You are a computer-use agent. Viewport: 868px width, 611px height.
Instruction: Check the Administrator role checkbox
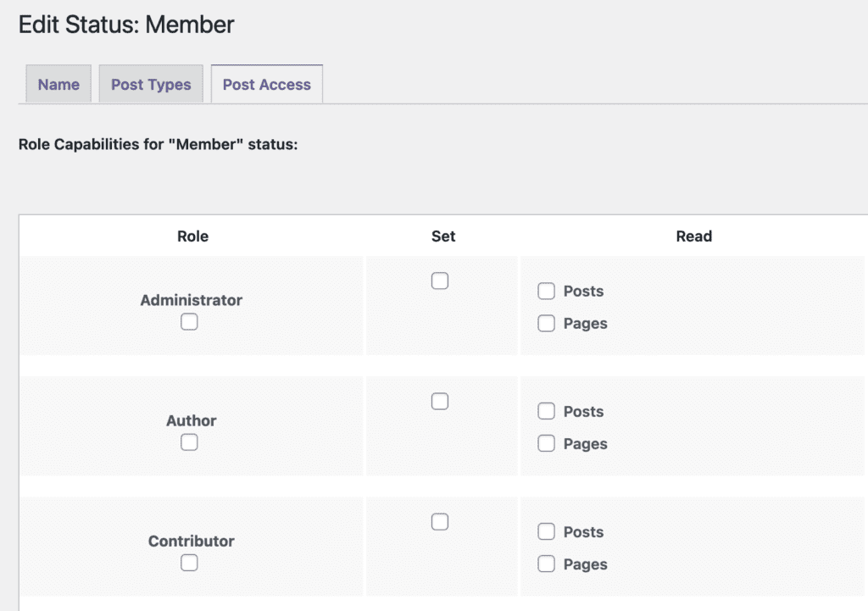189,321
